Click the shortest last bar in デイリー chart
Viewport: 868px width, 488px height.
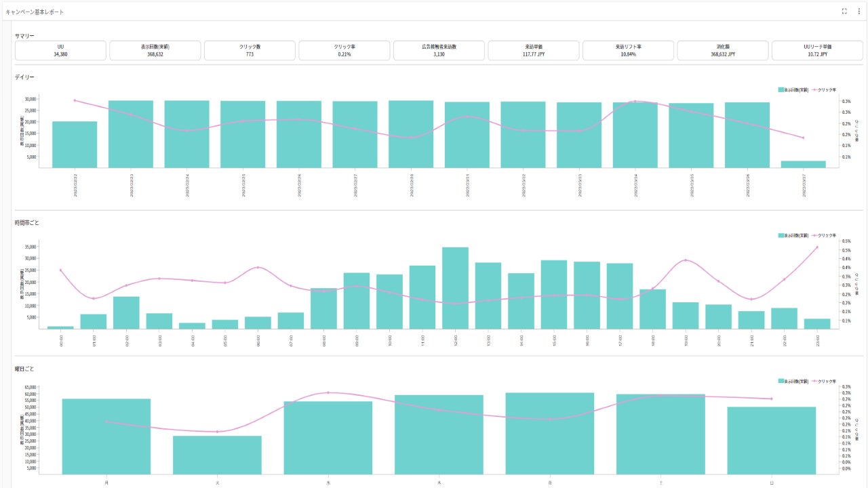point(804,164)
